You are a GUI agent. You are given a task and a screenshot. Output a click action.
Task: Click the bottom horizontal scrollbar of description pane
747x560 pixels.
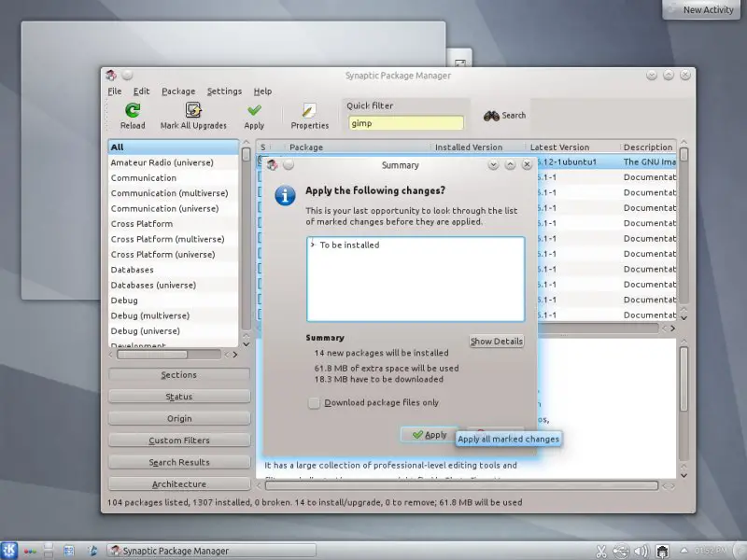click(x=461, y=485)
